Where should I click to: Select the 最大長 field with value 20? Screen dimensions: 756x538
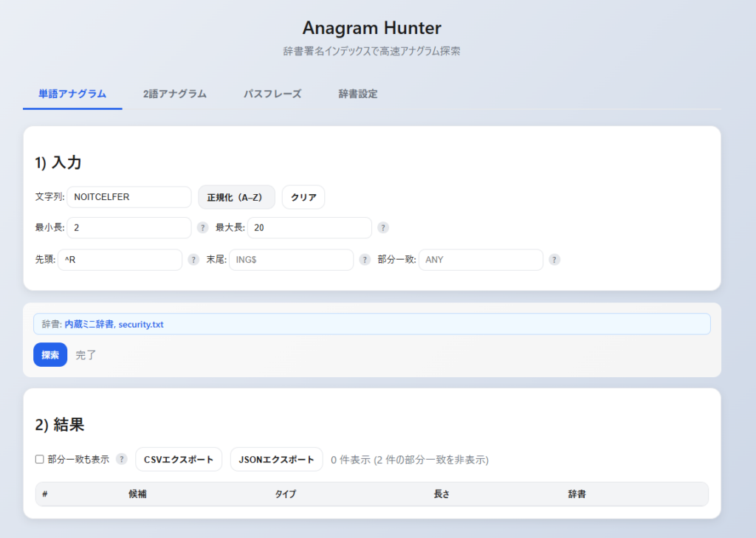(x=309, y=228)
